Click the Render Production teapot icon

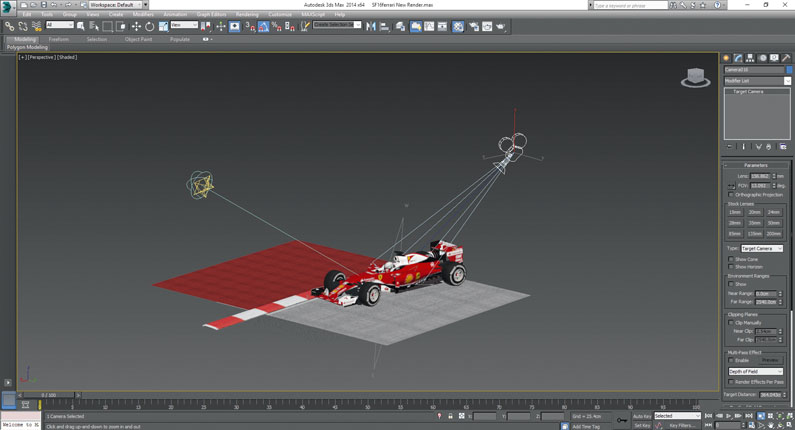coord(501,26)
